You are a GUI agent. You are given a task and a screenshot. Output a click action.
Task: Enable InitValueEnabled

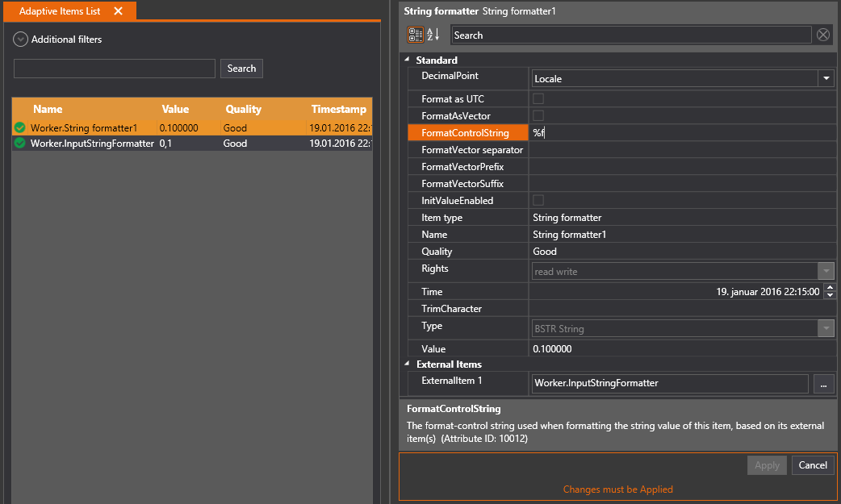coord(538,200)
